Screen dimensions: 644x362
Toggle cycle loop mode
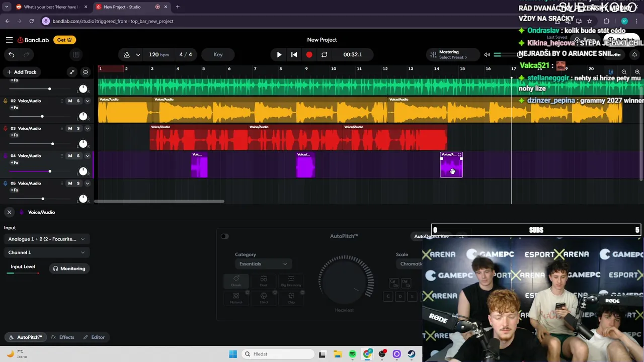325,54
